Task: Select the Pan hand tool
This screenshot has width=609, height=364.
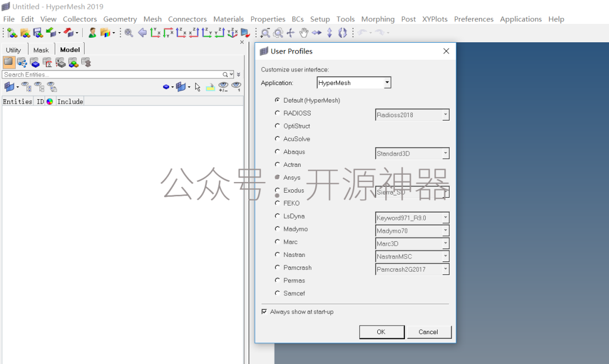Action: [x=304, y=33]
